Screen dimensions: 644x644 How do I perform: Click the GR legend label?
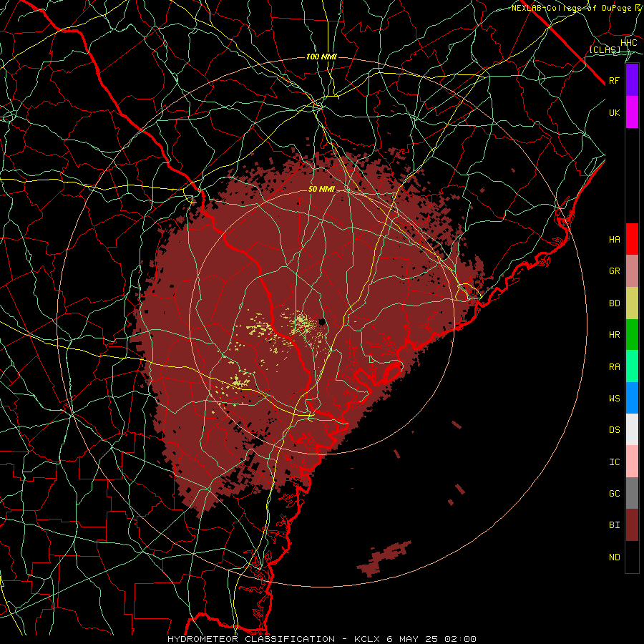[x=615, y=271]
